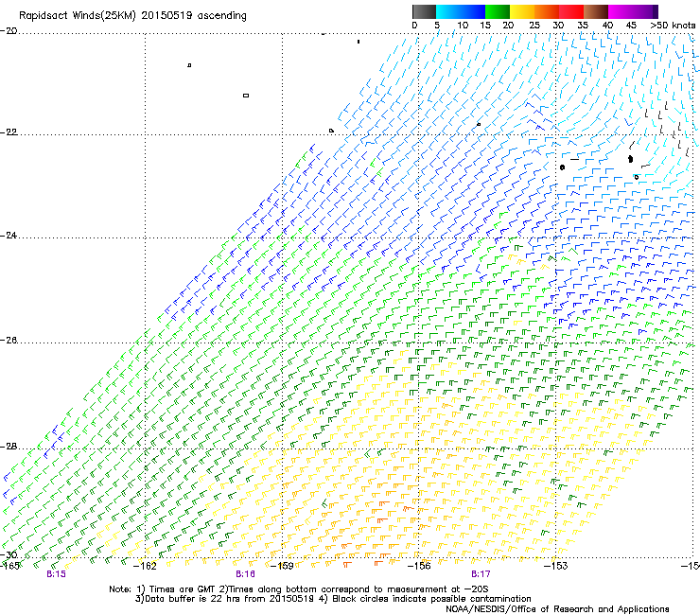Click the latitude label '-26'

(x=9, y=341)
